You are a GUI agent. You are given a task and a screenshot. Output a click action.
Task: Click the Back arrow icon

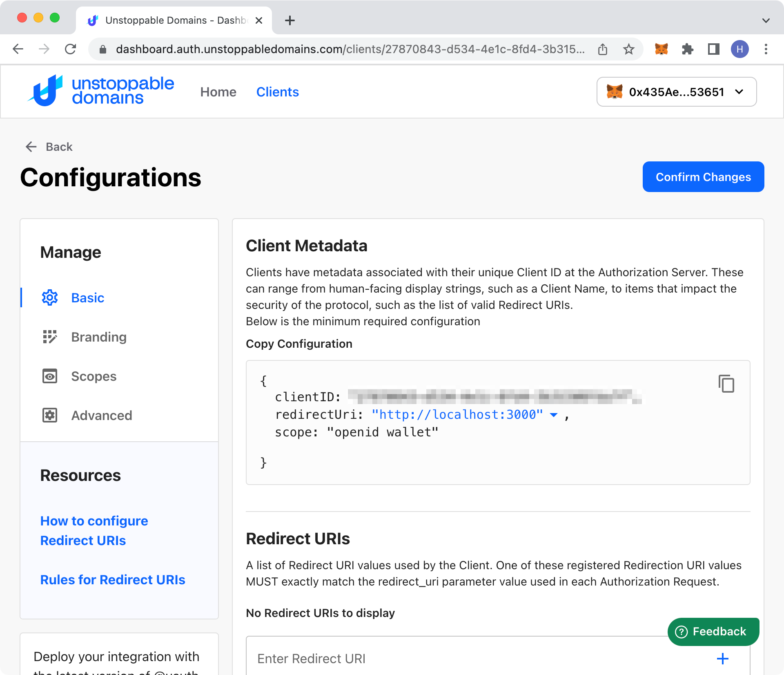click(x=31, y=147)
